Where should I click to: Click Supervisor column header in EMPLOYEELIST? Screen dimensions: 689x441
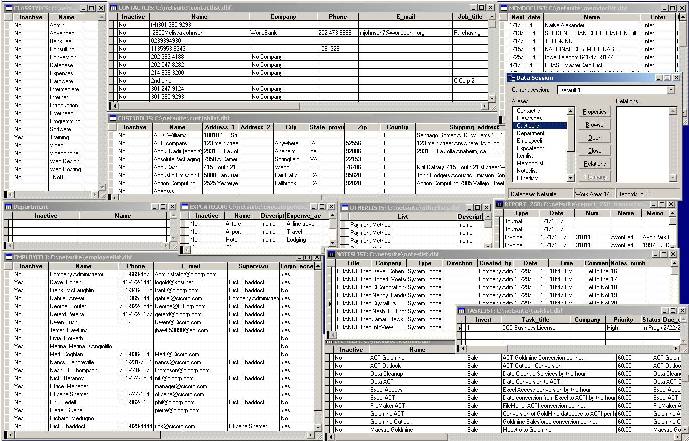point(253,266)
